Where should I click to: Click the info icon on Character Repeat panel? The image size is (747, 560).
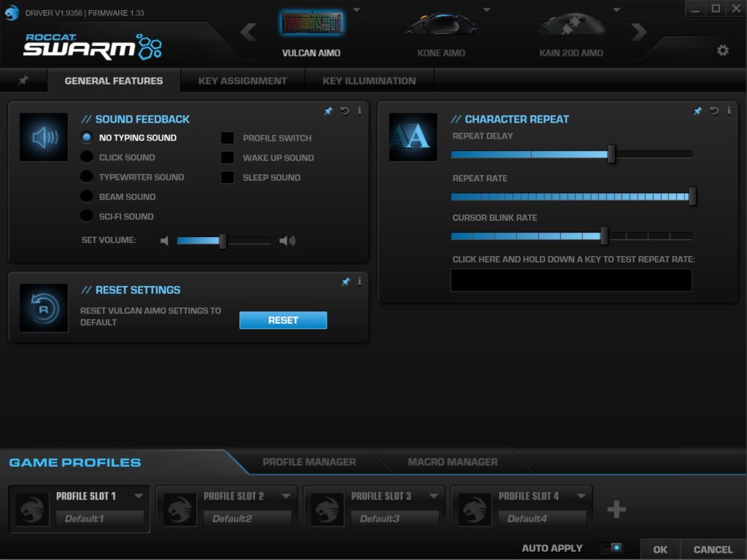pos(727,111)
